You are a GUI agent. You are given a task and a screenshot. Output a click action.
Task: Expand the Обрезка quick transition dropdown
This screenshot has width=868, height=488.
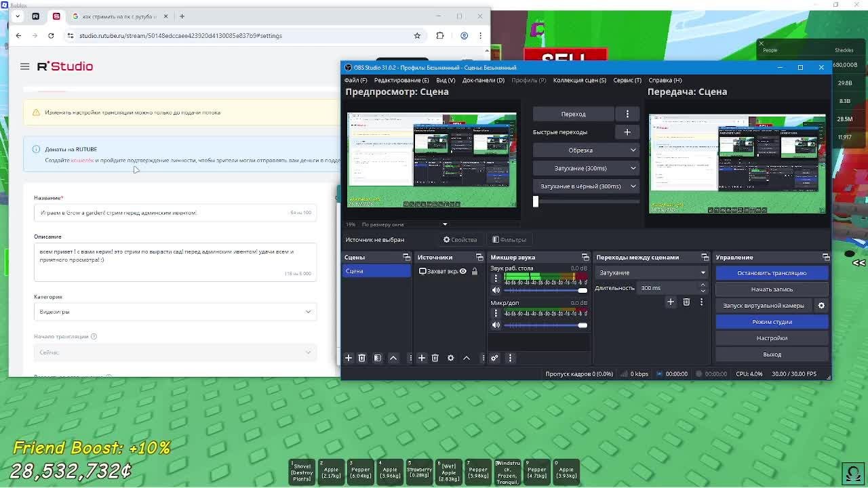pyautogui.click(x=585, y=150)
